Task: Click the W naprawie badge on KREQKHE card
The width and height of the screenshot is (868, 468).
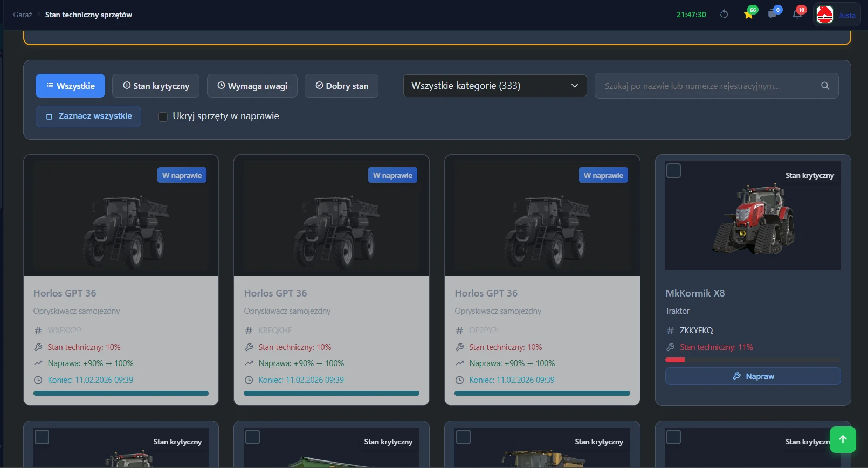Action: tap(392, 175)
